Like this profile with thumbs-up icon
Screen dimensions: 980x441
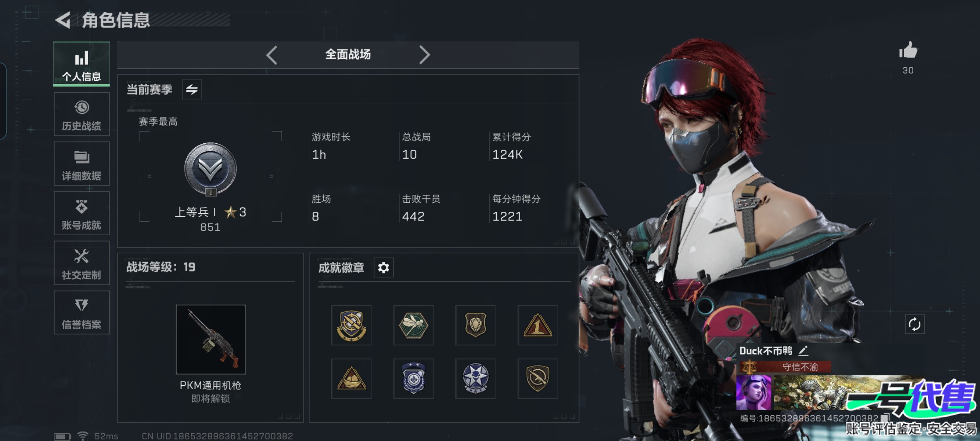[x=908, y=50]
